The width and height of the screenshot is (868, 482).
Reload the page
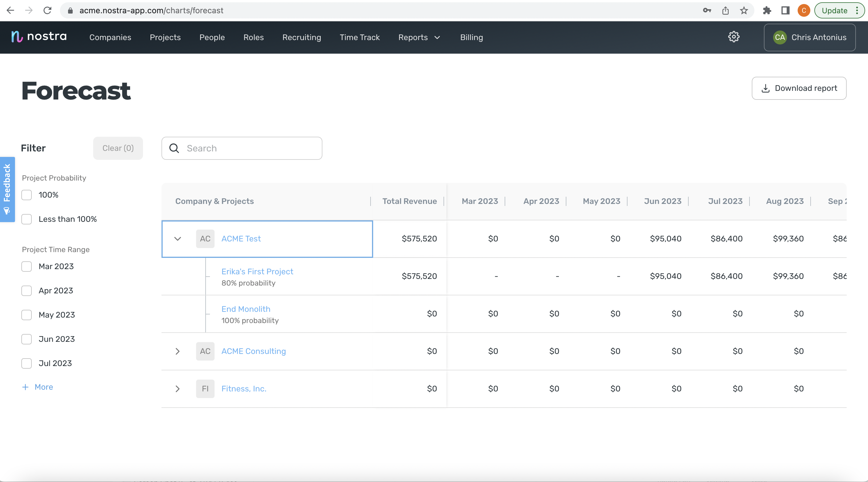click(x=48, y=10)
